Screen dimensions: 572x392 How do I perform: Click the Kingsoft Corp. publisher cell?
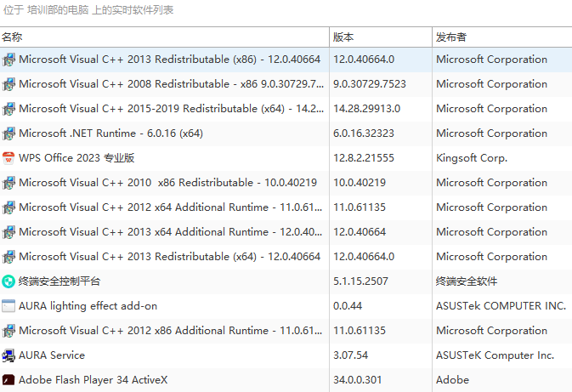472,158
